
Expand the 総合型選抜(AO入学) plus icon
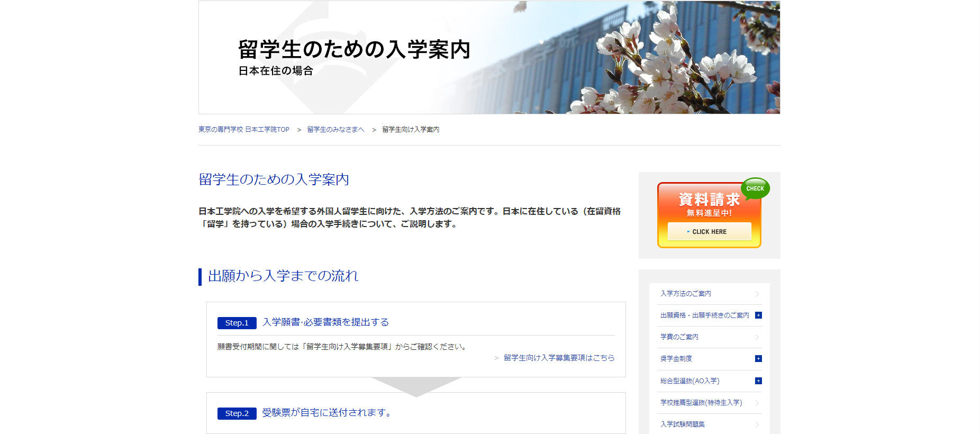pos(758,381)
